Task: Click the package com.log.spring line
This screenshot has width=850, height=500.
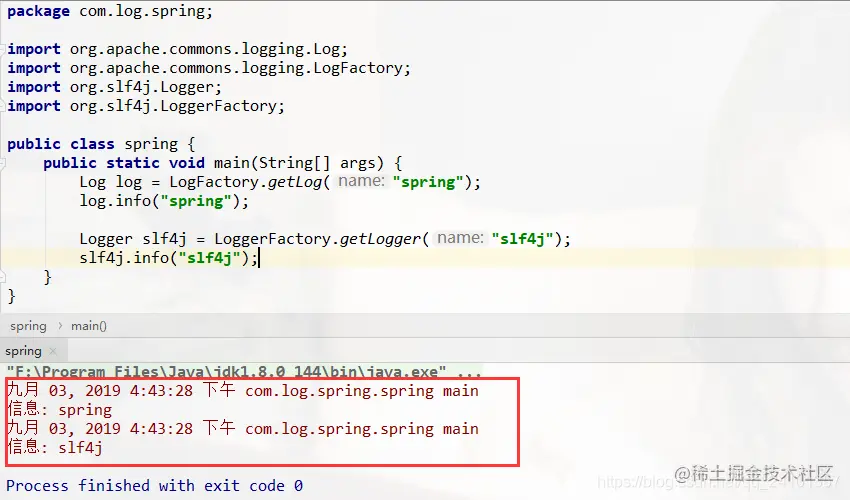Action: [x=110, y=11]
